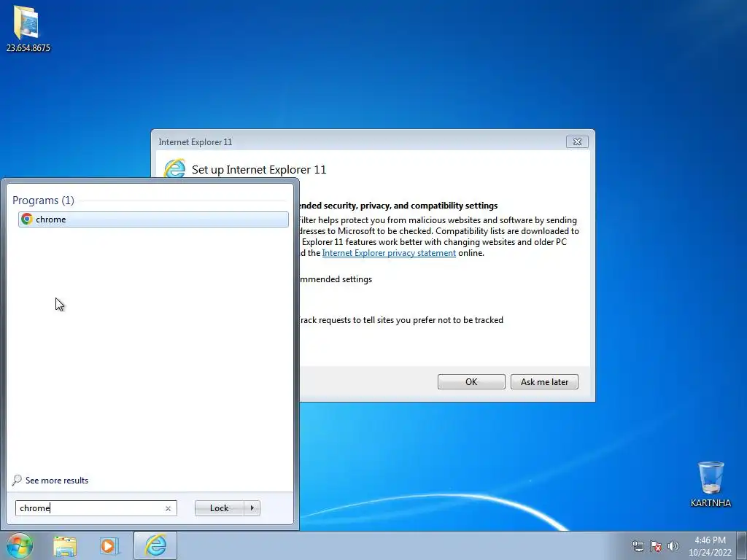The image size is (747, 560).
Task: Expand the arrow next to Lock button
Action: 252,508
